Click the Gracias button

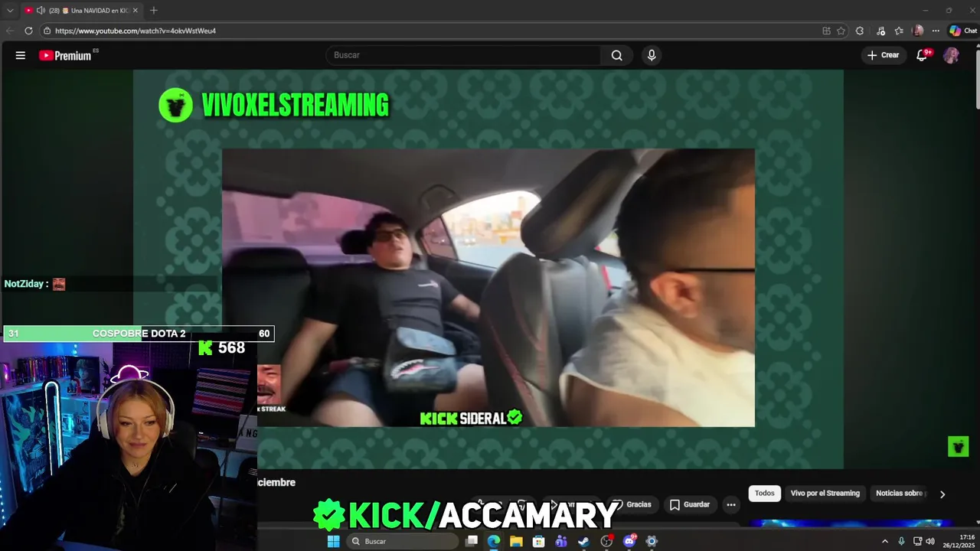tap(632, 504)
